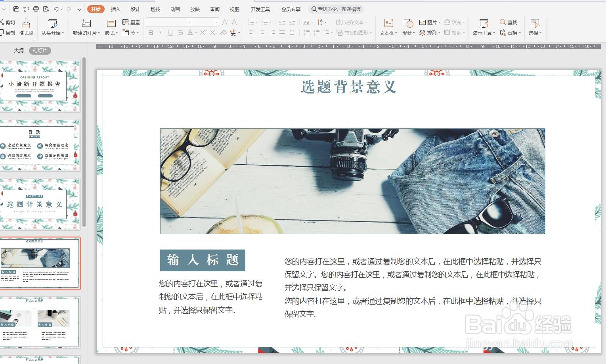Copy the selection with 复制
This screenshot has height=364, width=606.
click(8, 32)
